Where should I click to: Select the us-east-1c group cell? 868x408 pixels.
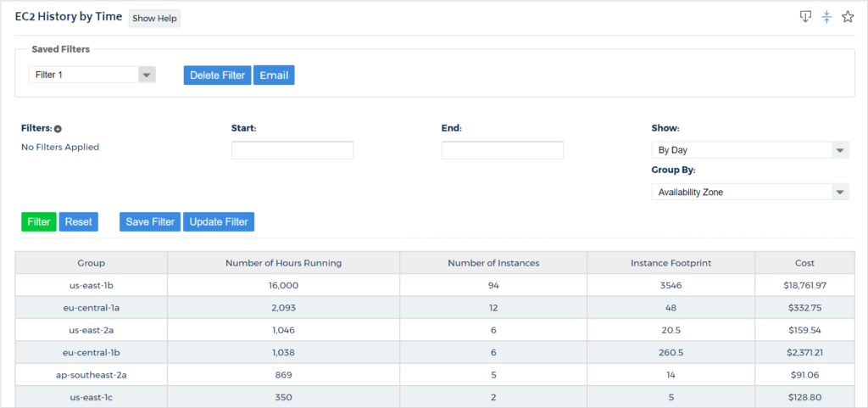pyautogui.click(x=92, y=397)
